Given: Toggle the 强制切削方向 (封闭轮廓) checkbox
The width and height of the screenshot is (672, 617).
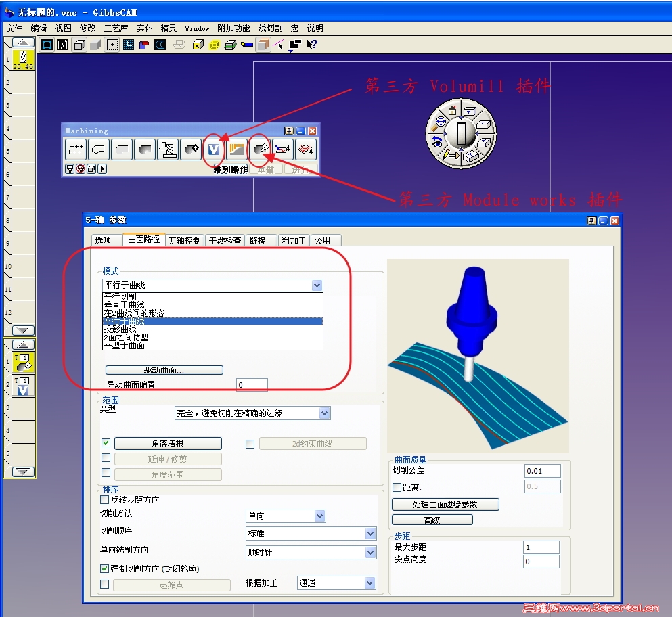Looking at the screenshot, I should pos(104,568).
